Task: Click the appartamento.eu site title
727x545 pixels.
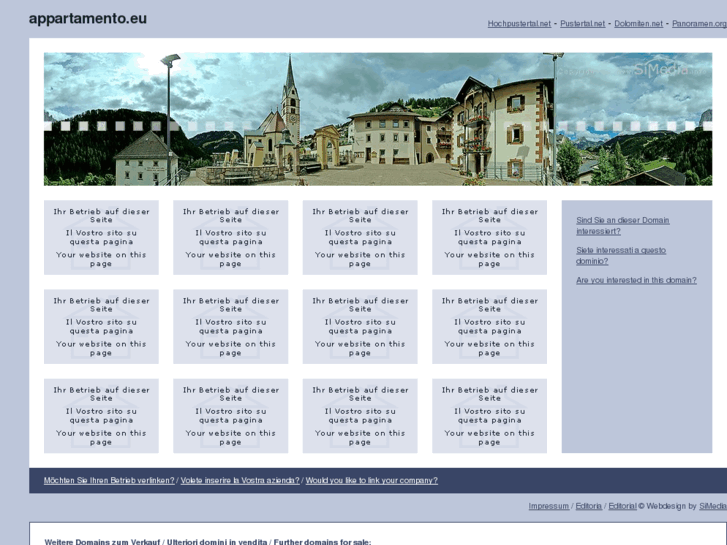Action: pyautogui.click(x=88, y=19)
